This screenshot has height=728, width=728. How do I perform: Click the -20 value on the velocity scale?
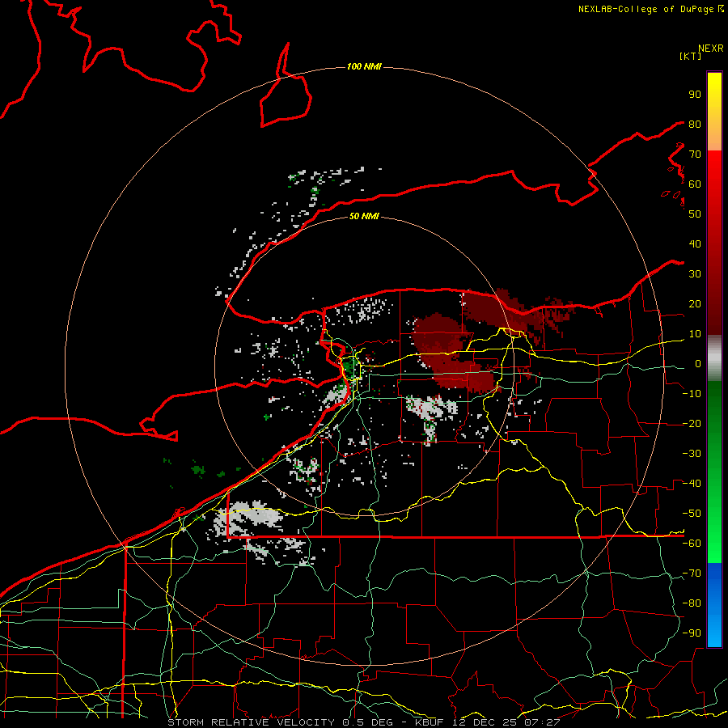692,424
